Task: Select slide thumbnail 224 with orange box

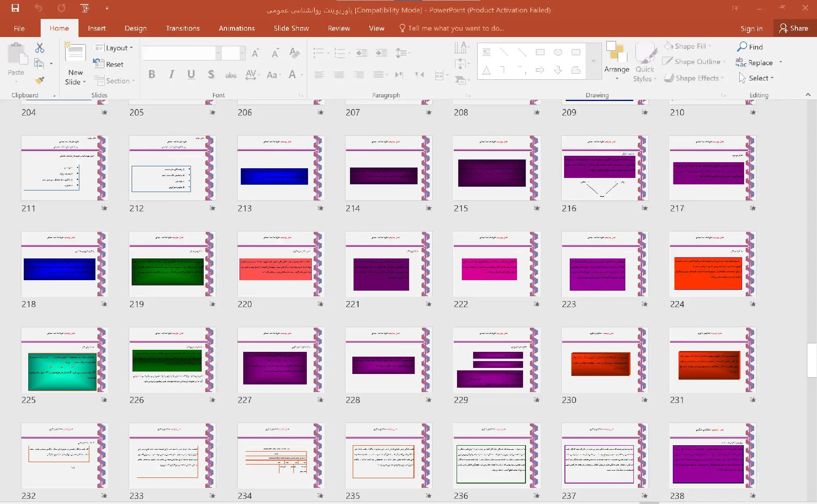Action: coord(713,263)
